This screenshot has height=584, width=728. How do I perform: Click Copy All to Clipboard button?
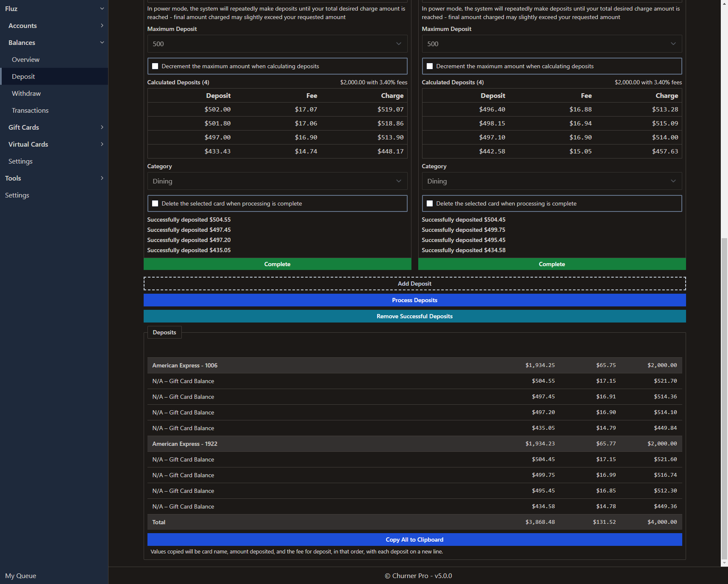click(414, 540)
